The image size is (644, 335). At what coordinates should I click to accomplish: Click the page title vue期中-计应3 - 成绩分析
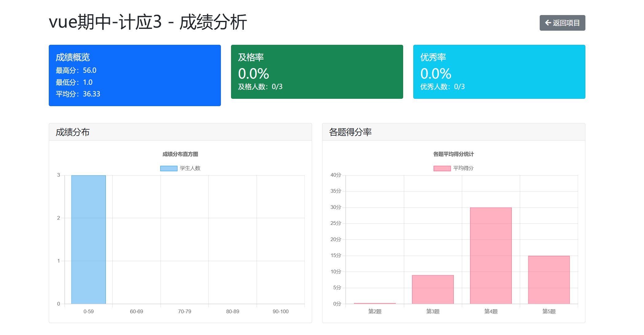click(x=148, y=22)
